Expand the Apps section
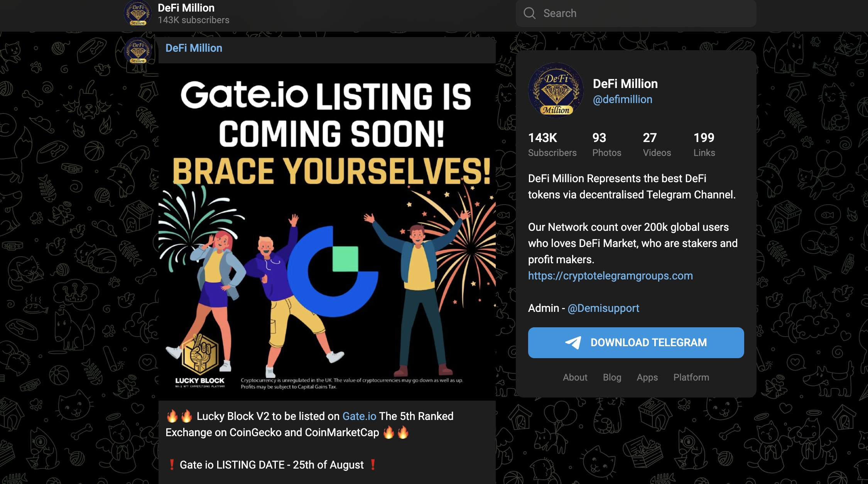The image size is (868, 484). pos(647,377)
